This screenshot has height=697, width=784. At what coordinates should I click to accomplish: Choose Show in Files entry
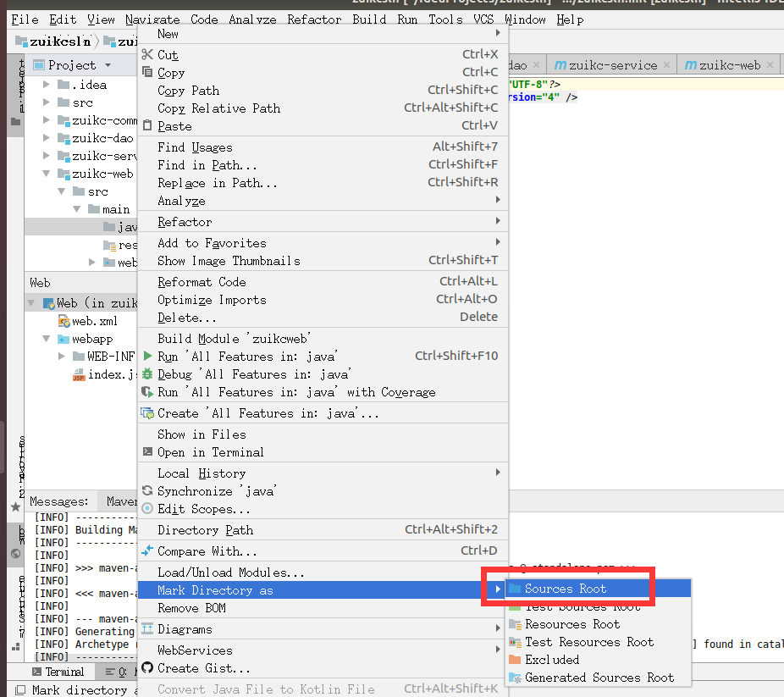coord(323,434)
